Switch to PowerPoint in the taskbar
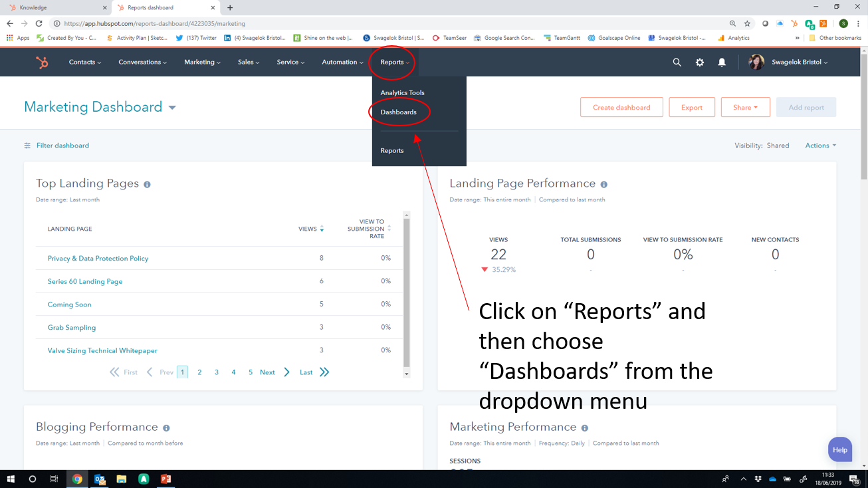868x488 pixels. 165,479
